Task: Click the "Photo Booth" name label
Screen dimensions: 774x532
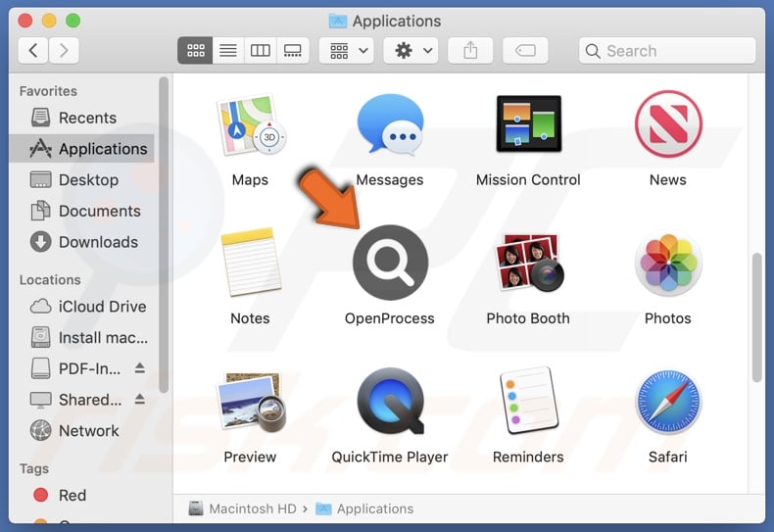Action: 528,318
